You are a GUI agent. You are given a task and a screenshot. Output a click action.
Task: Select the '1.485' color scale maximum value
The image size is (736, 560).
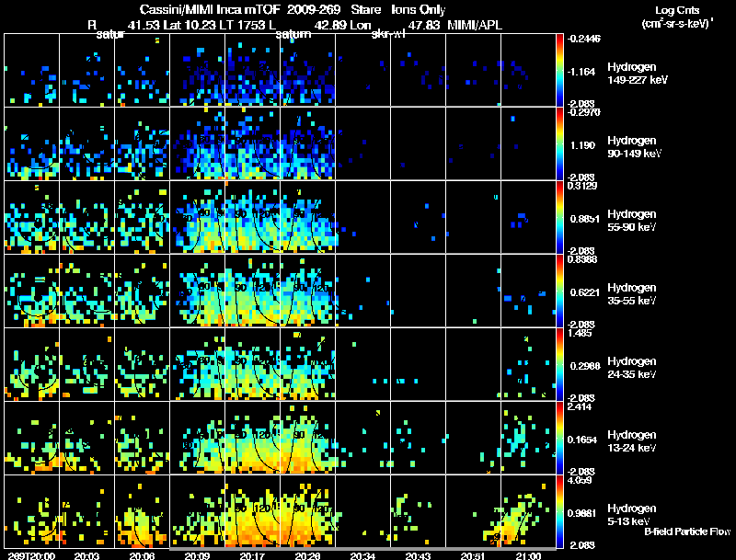tap(580, 333)
